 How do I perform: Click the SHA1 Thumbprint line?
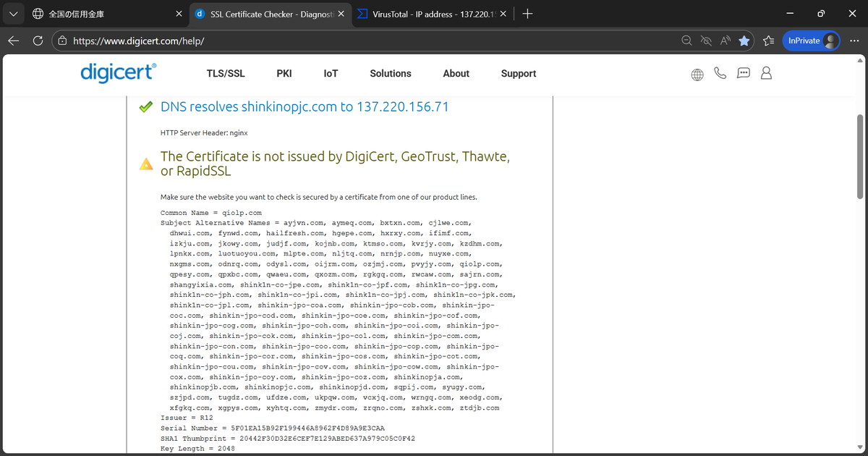pos(287,439)
